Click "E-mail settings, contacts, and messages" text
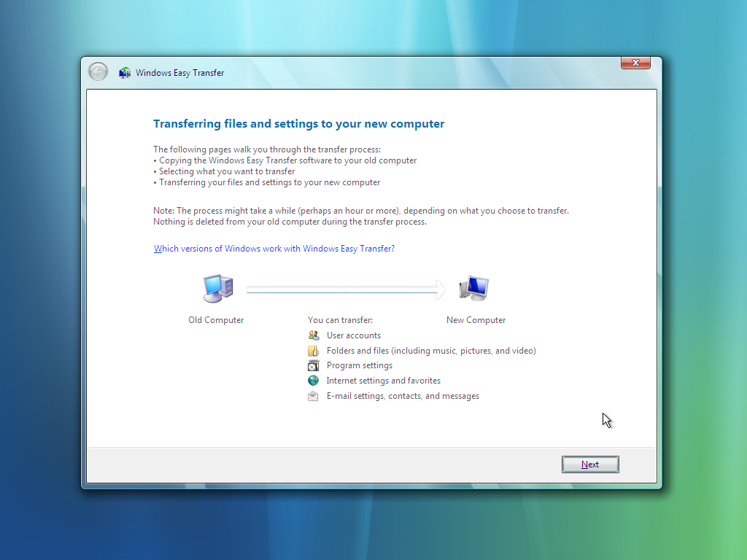This screenshot has width=747, height=560. tap(403, 396)
